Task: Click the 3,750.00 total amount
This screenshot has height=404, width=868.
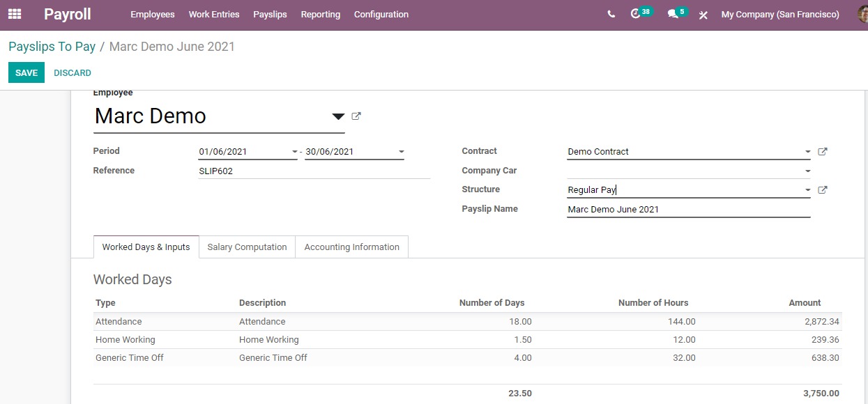Action: click(x=821, y=394)
